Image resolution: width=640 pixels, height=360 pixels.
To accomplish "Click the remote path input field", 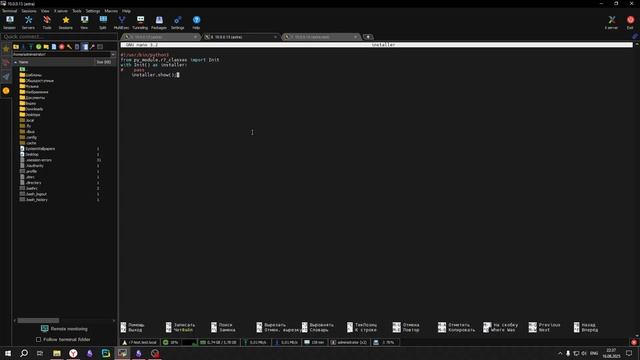I will point(61,54).
